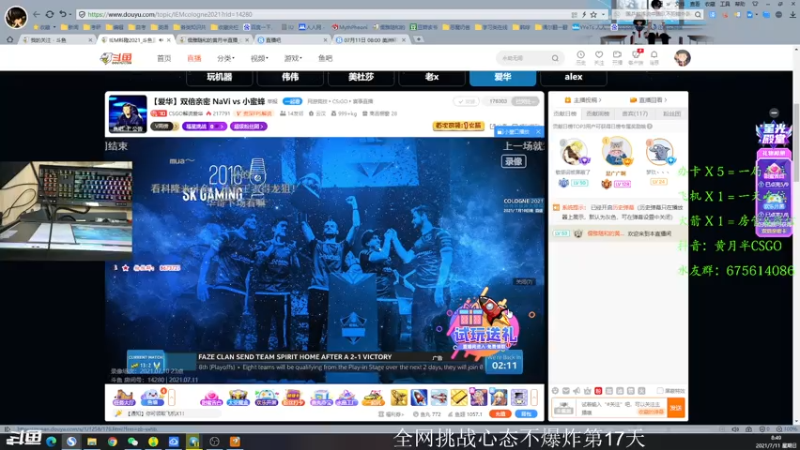Screen dimensions: 800x450
Task: Open the emoji picker in chat toolbar
Action: [556, 391]
